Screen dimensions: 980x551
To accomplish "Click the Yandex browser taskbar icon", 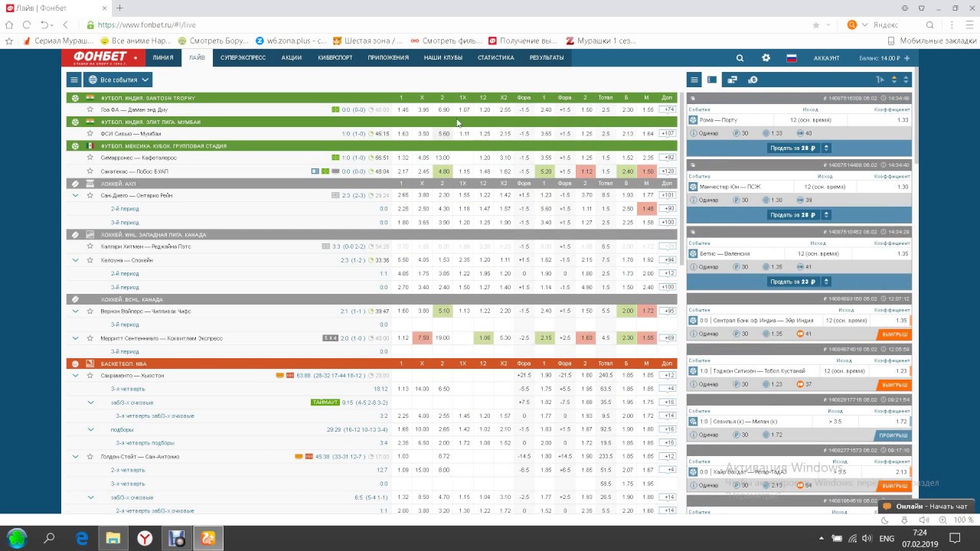I will tap(145, 538).
